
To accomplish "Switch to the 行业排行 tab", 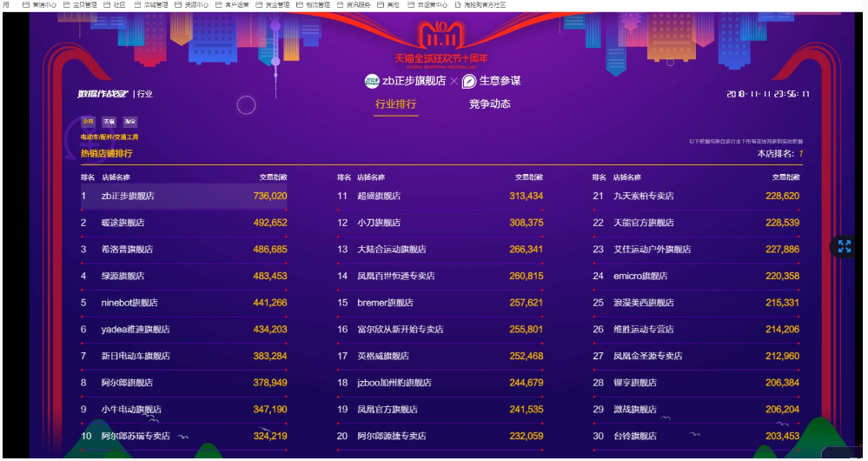I will (x=396, y=104).
